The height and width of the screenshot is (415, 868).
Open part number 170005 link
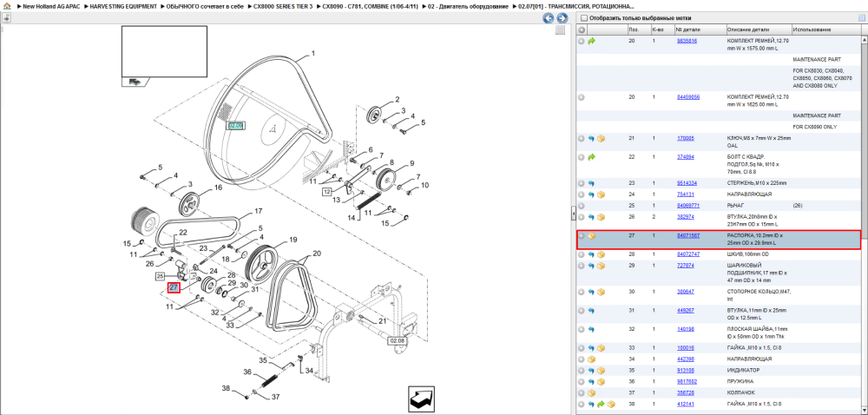click(x=686, y=138)
